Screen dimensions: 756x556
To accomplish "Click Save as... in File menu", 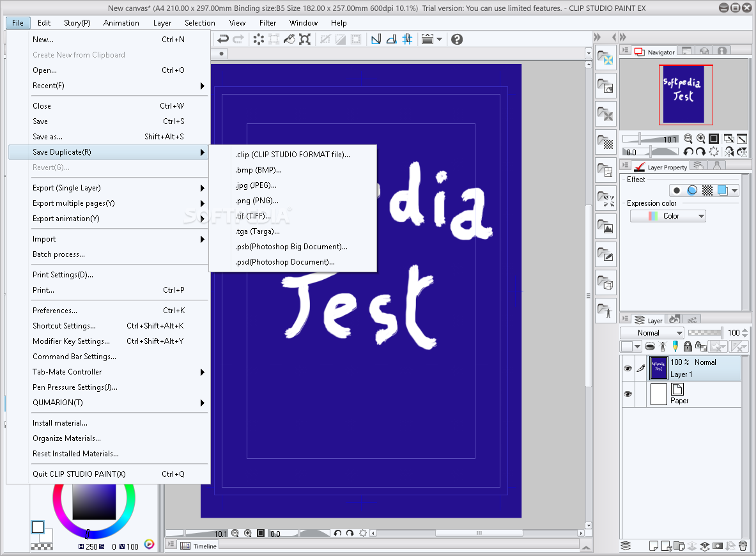I will click(x=108, y=137).
